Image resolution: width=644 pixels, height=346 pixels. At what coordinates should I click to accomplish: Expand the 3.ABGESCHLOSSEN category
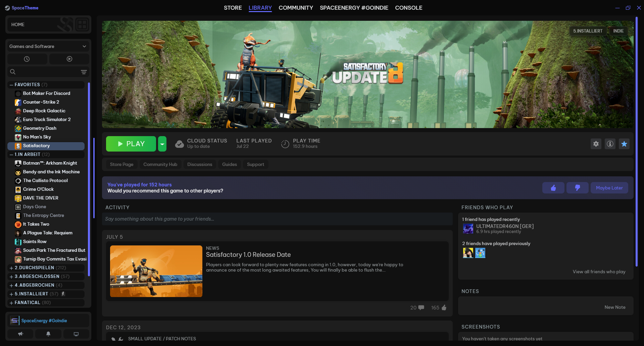point(11,277)
